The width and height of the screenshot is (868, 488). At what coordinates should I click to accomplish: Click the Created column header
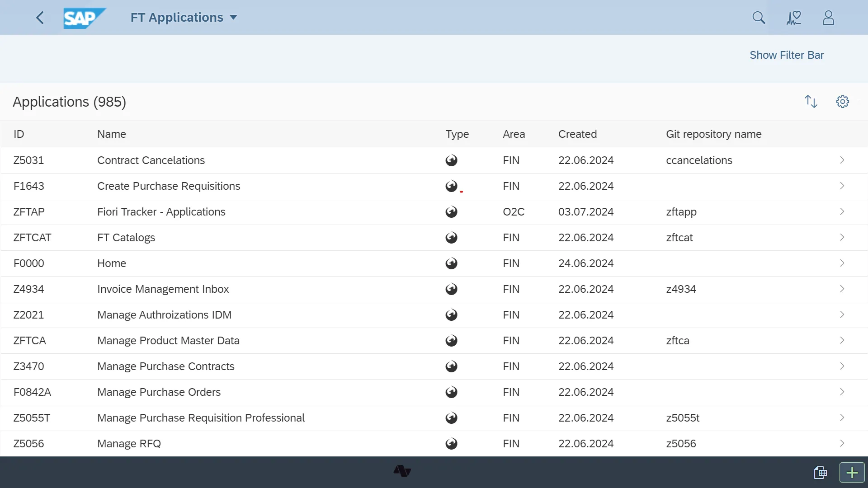[577, 134]
